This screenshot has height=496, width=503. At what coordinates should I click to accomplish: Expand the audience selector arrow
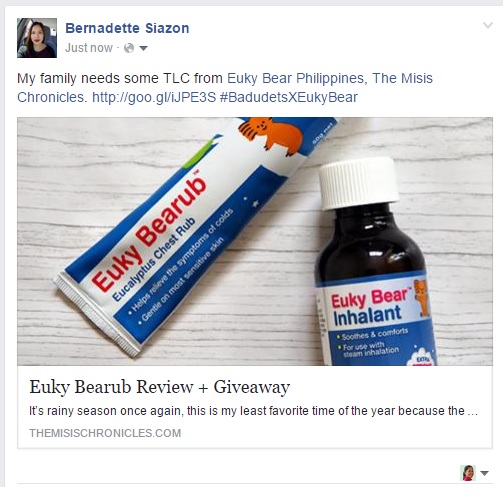click(143, 49)
